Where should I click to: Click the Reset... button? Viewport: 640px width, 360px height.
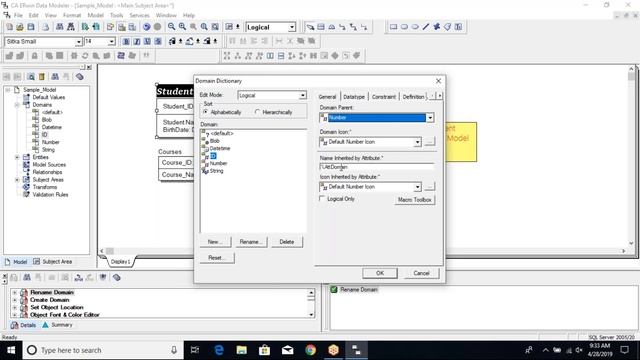pyautogui.click(x=217, y=258)
